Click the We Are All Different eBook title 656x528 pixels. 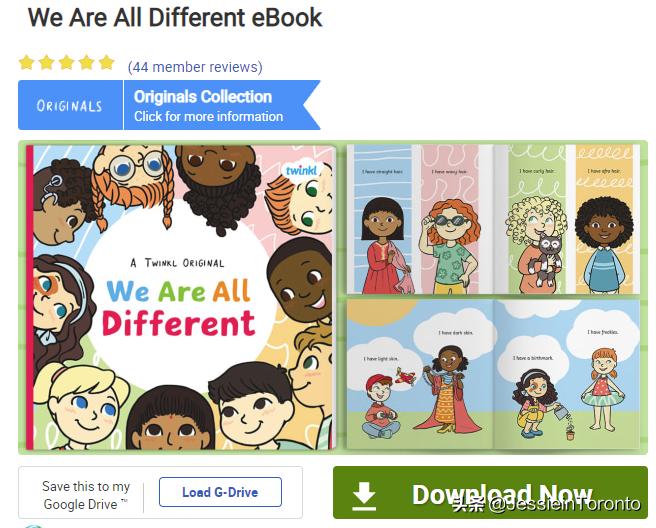175,18
